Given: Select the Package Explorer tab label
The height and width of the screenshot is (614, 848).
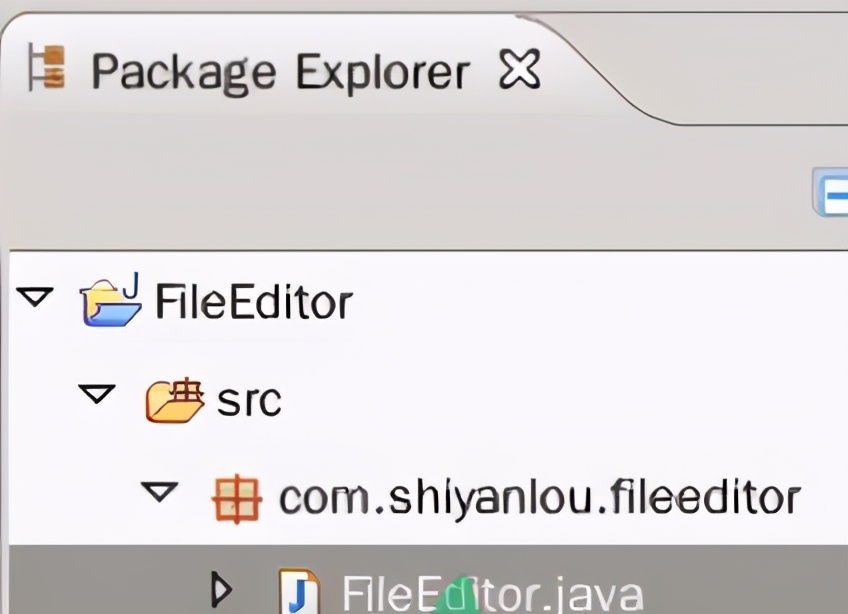Looking at the screenshot, I should 280,72.
